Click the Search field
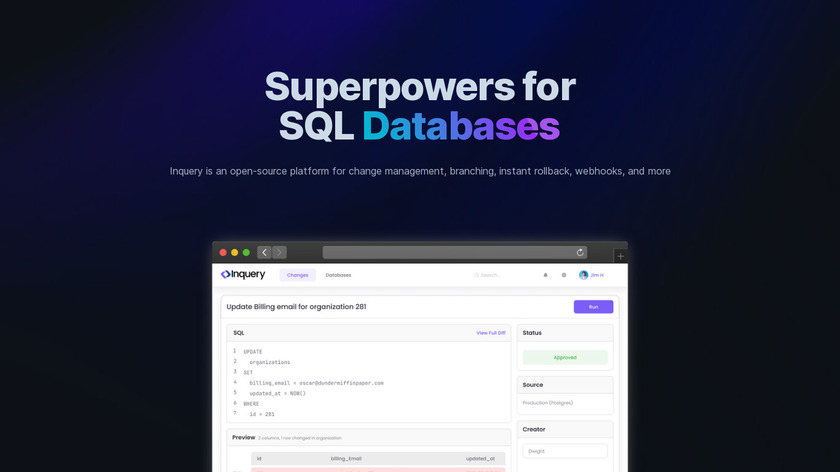 (x=488, y=275)
